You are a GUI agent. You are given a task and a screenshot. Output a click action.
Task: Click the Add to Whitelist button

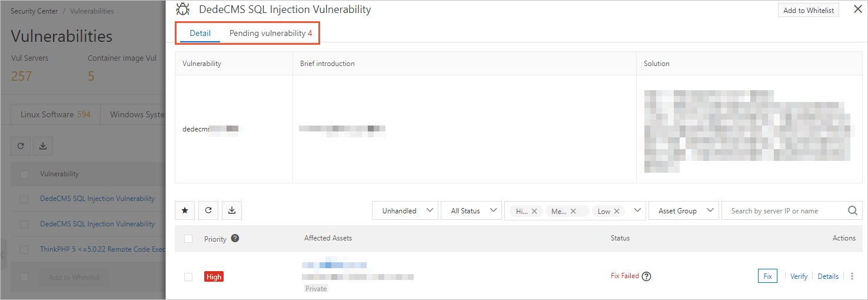809,11
